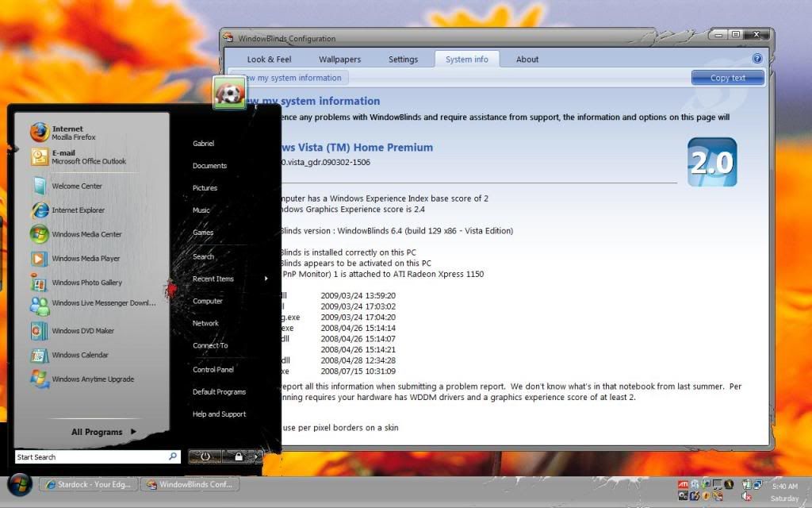Click the ATI tray icon

pyautogui.click(x=683, y=485)
